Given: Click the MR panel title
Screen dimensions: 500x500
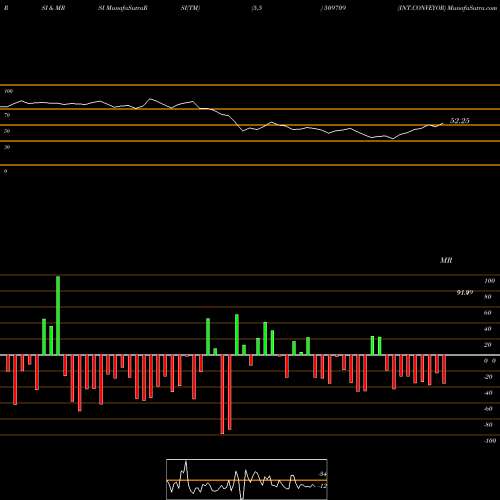Looking at the screenshot, I should point(446,260).
